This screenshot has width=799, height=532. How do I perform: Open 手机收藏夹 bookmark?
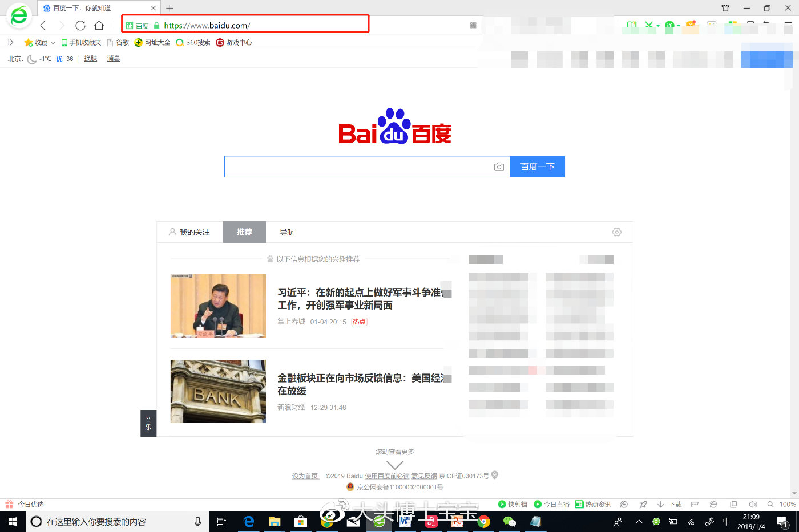point(81,42)
